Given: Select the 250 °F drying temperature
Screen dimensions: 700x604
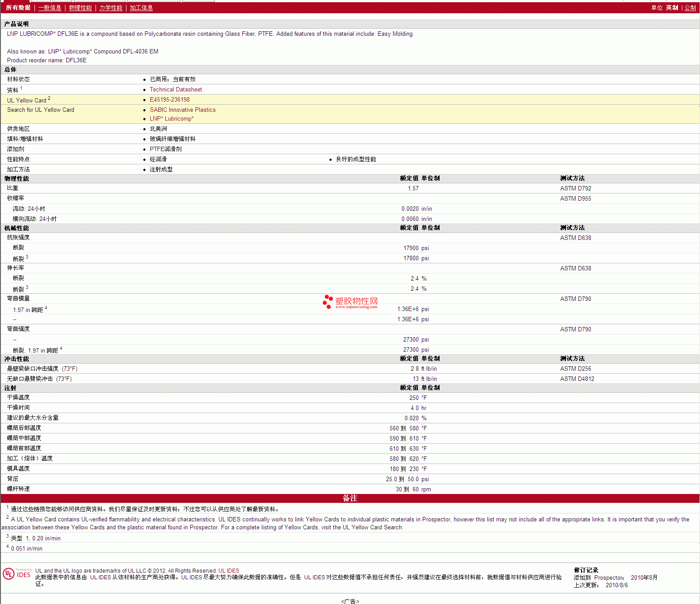Looking at the screenshot, I should click(418, 398).
